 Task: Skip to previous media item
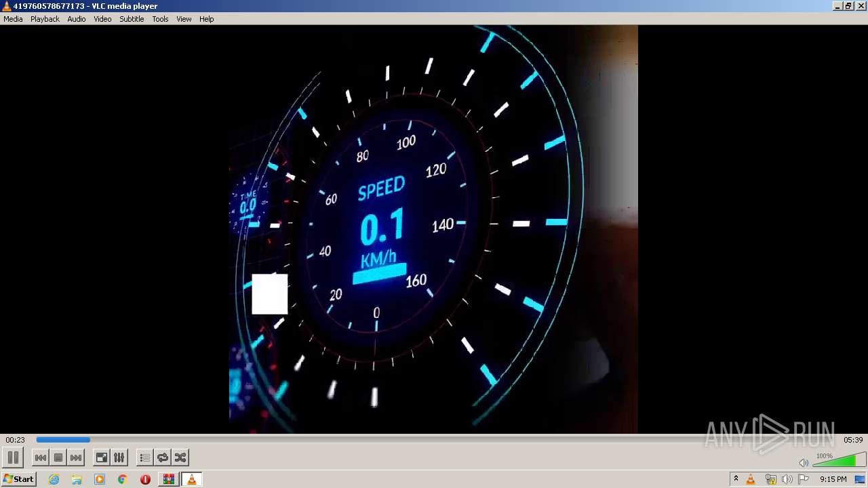coord(41,457)
